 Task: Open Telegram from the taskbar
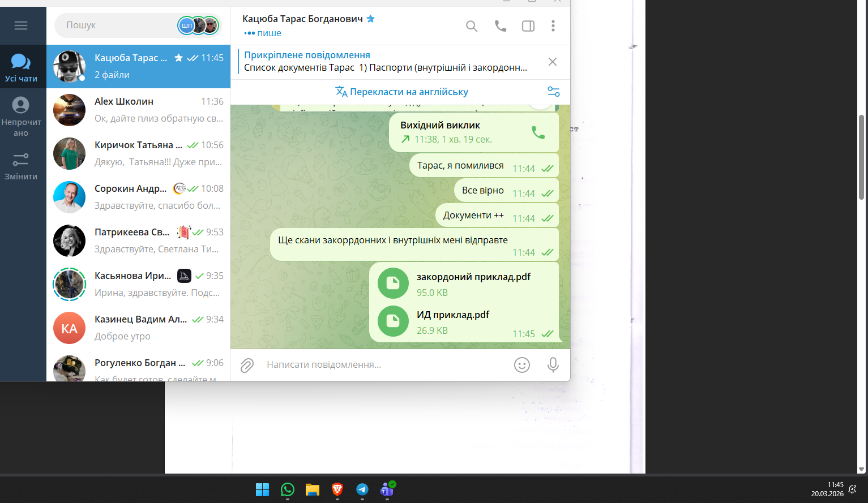point(362,489)
